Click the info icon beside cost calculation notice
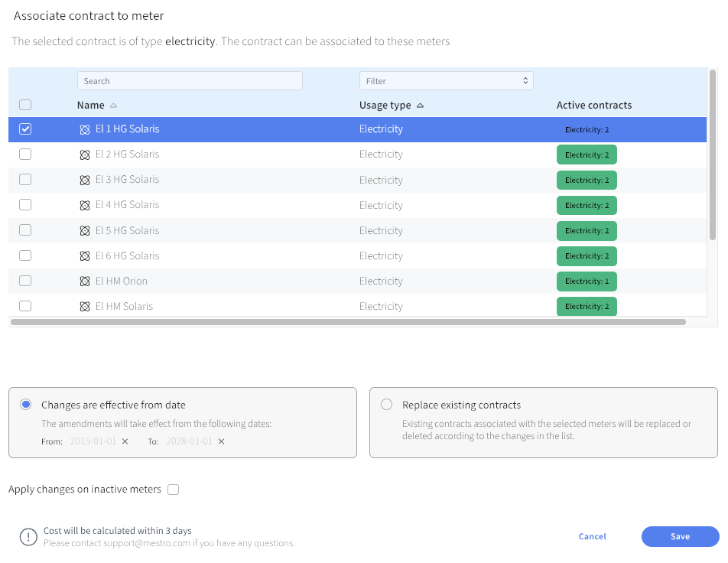Viewport: 728px width, 563px height. click(x=28, y=537)
